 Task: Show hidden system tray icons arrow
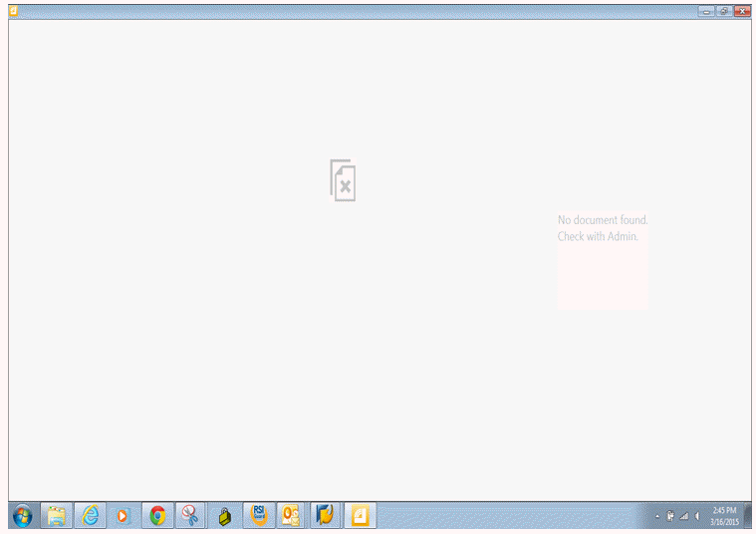(657, 517)
